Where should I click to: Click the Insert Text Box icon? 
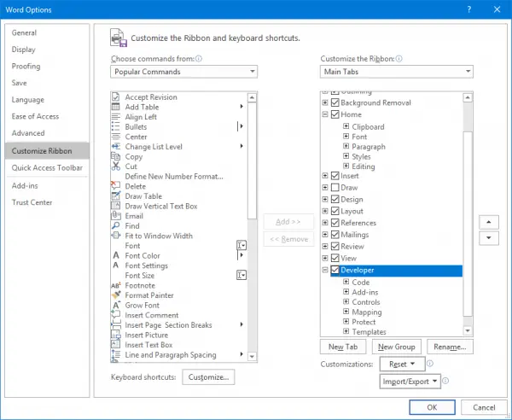(x=115, y=345)
